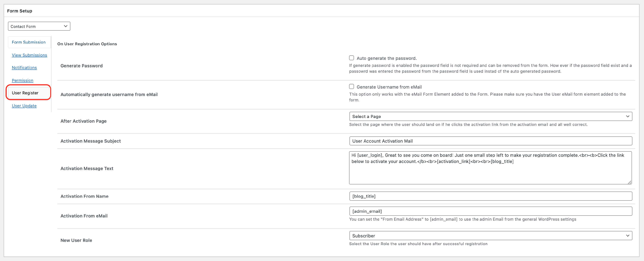Focus the Activation From eMail field
The height and width of the screenshot is (261, 644).
point(490,211)
